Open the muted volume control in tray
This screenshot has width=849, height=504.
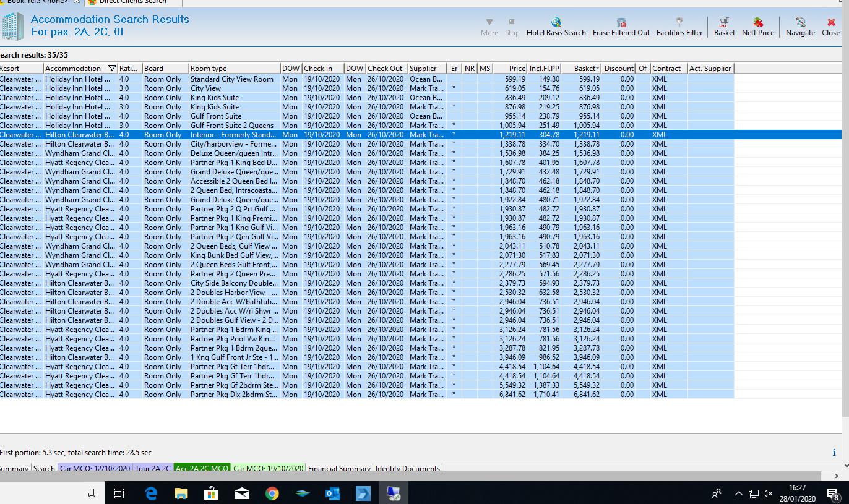(x=769, y=493)
